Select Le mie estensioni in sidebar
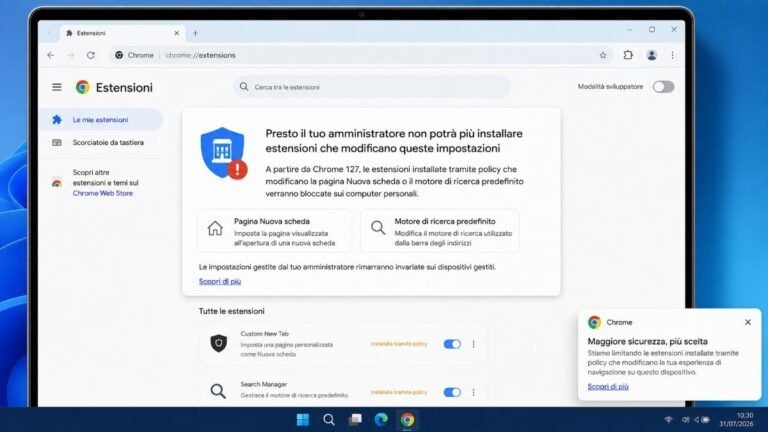 click(x=100, y=120)
